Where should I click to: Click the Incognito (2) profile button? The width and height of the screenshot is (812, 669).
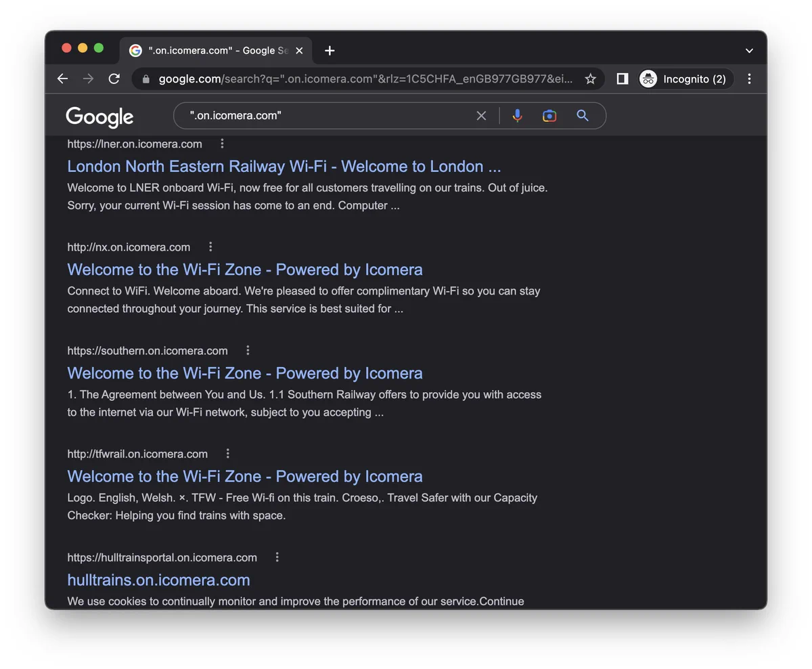click(685, 79)
